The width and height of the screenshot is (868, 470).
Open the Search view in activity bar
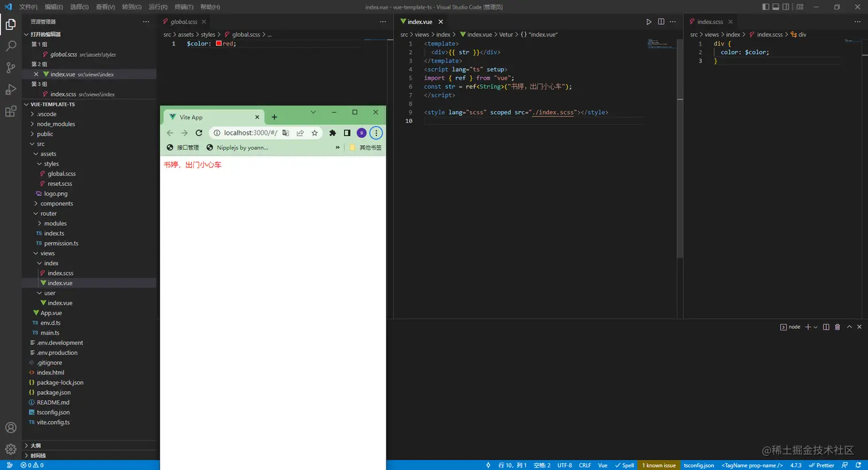10,46
